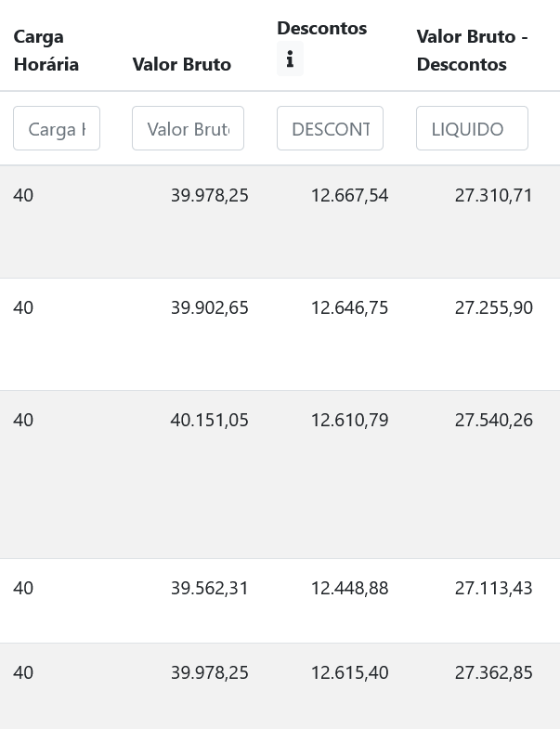Focus the Valor Bruto filter field
The height and width of the screenshot is (729, 560).
188,129
